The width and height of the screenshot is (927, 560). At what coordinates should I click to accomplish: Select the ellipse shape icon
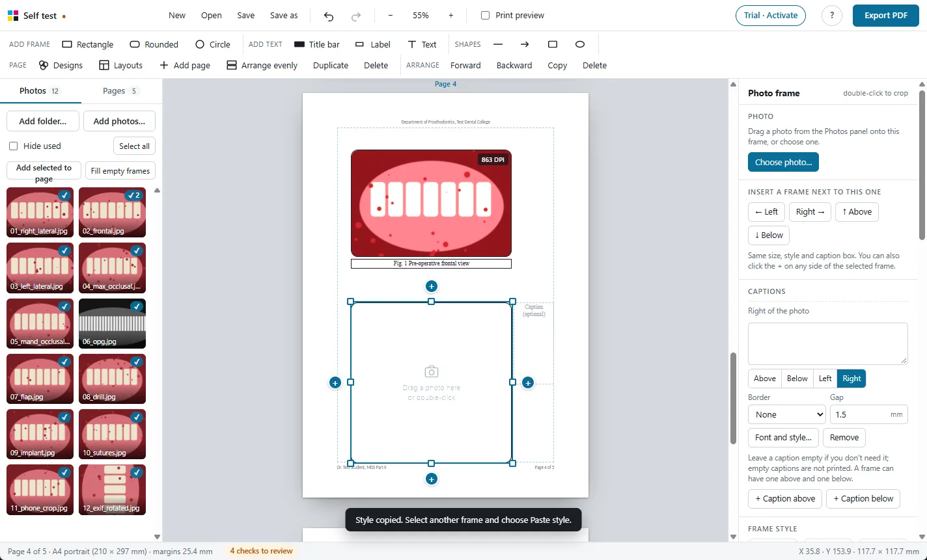[580, 44]
